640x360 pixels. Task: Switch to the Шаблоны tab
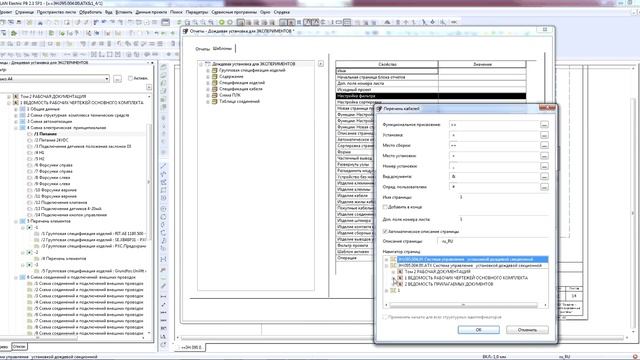click(222, 48)
